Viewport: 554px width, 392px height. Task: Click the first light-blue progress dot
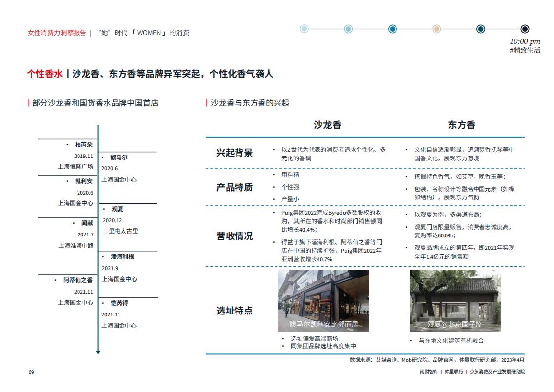coord(304,29)
